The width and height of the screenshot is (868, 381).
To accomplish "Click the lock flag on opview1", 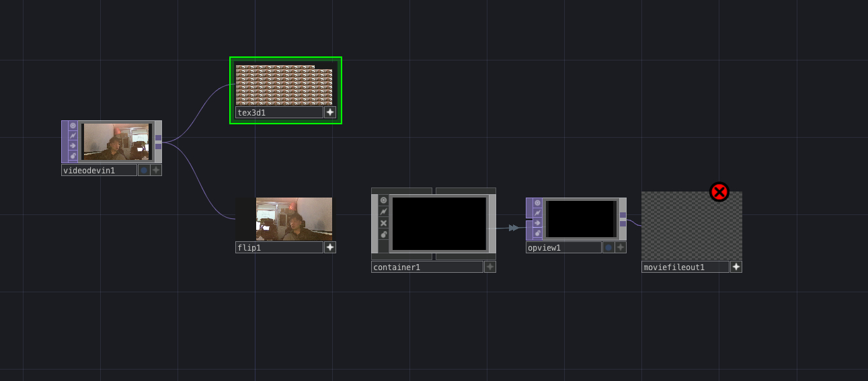I will [537, 233].
